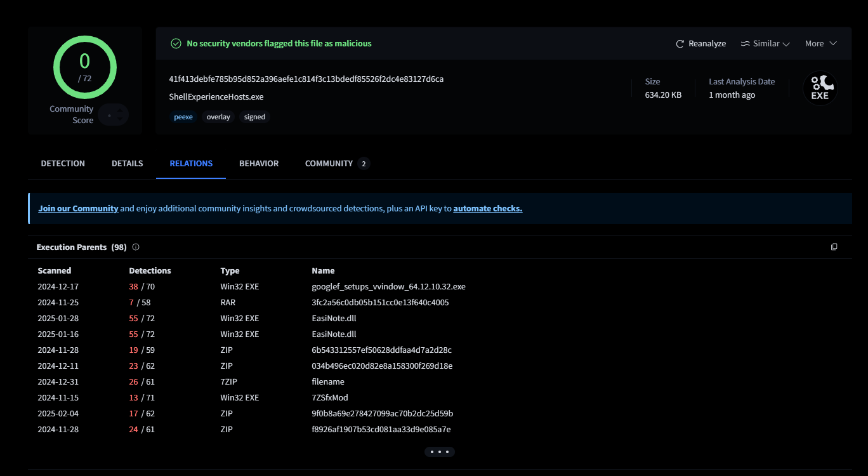Viewport: 868px width, 476px height.
Task: Click the 17 / 62 detections value
Action: 141,414
